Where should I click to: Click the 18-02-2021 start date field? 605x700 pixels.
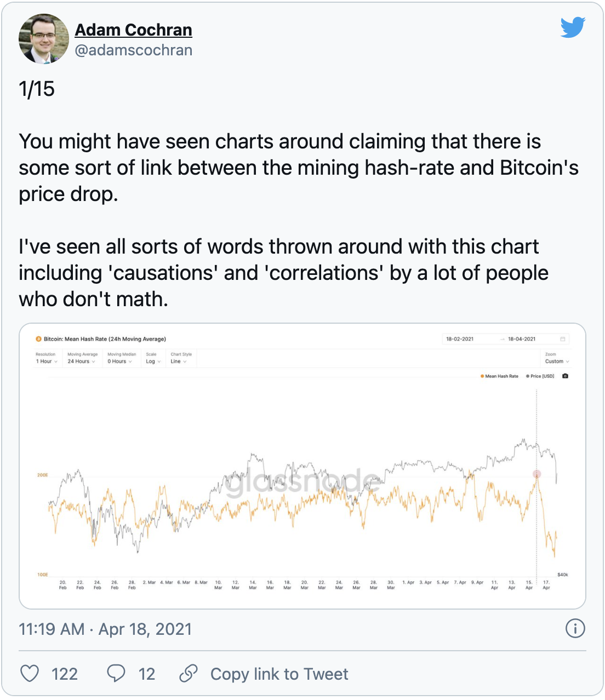(x=460, y=339)
